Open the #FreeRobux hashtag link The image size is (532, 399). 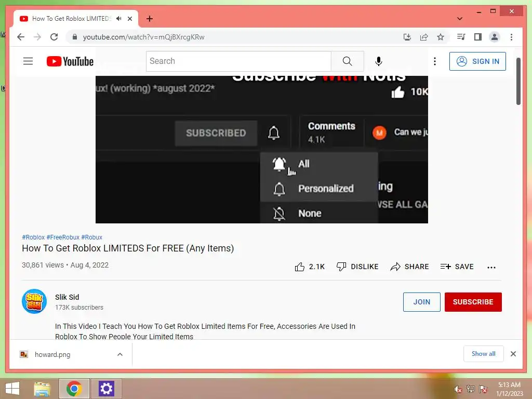[63, 237]
